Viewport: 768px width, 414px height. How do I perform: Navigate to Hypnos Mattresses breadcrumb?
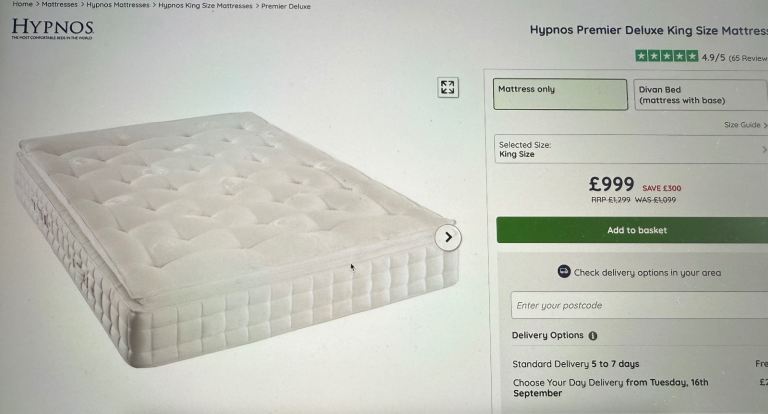tap(118, 5)
